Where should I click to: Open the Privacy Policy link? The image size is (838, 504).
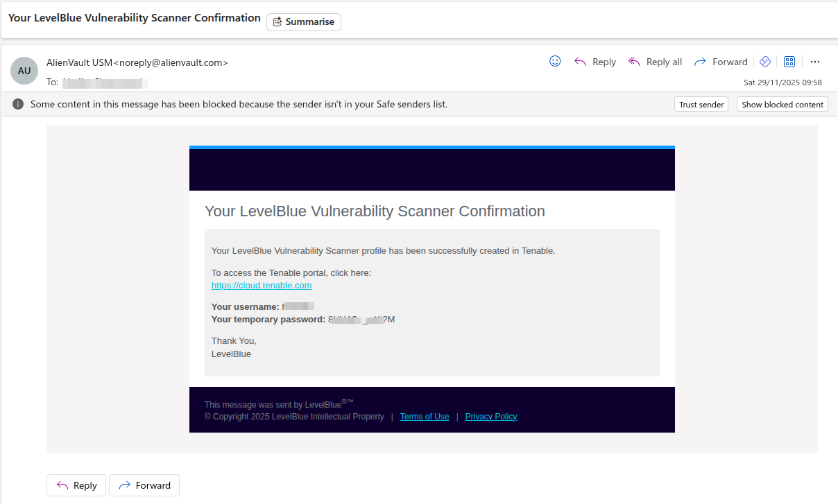pyautogui.click(x=491, y=417)
